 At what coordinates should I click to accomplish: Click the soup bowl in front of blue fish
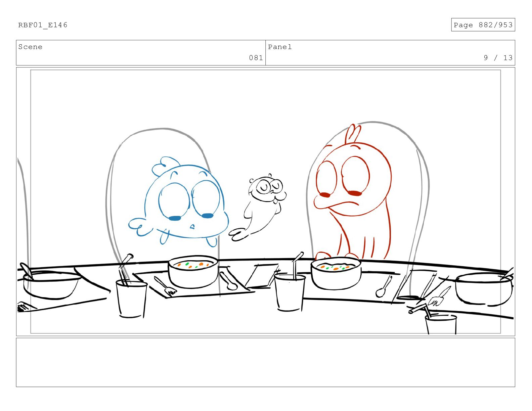193,271
